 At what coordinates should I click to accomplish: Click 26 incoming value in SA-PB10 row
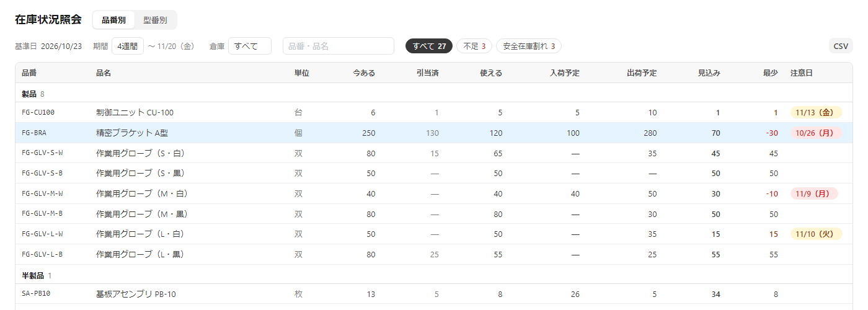point(575,294)
